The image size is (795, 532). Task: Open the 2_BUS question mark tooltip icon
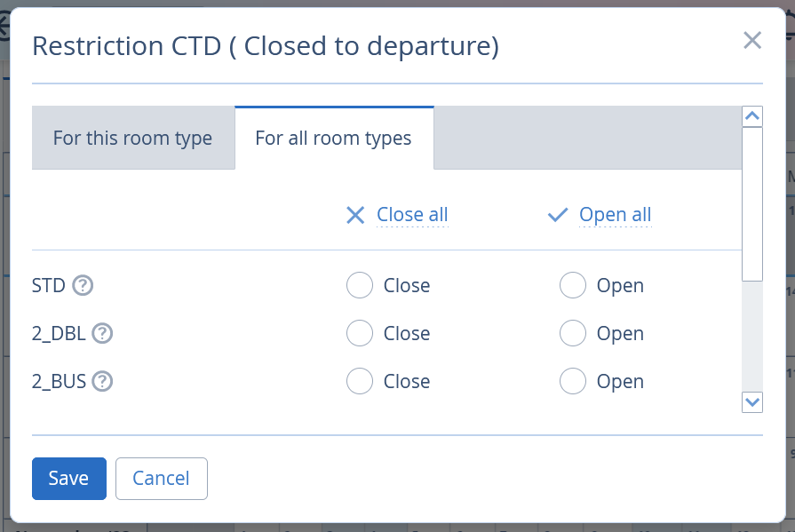pyautogui.click(x=102, y=381)
